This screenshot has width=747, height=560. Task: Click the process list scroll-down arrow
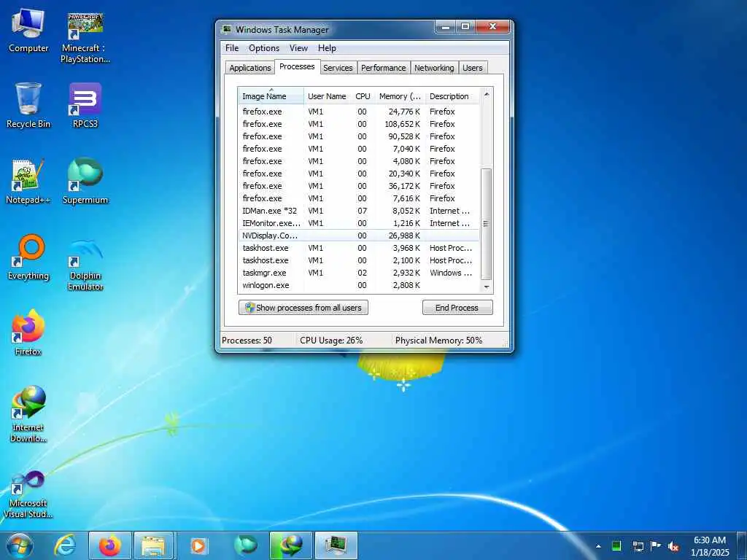(x=487, y=287)
